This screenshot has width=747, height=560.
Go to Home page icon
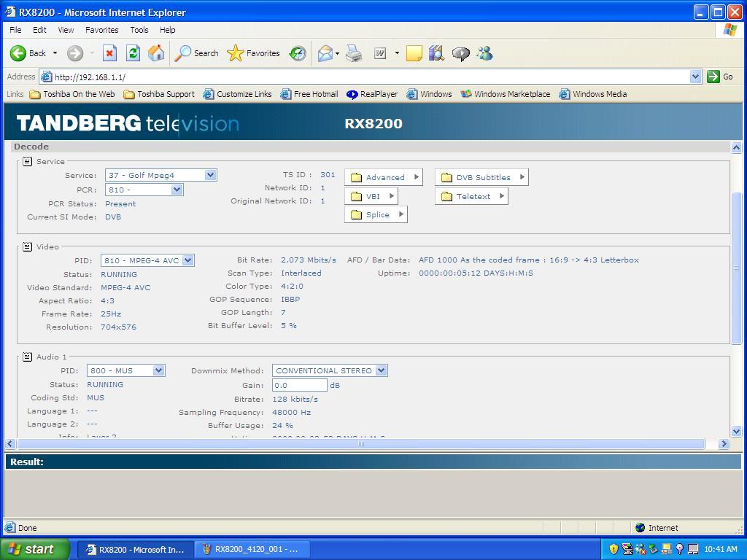pos(156,53)
